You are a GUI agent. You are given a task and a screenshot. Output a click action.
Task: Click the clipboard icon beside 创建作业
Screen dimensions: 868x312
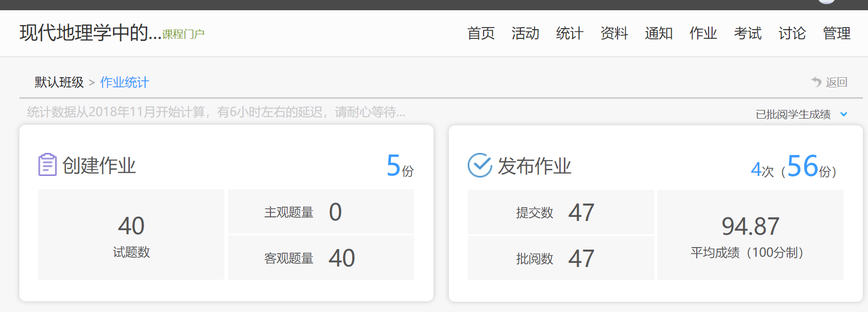pos(48,165)
